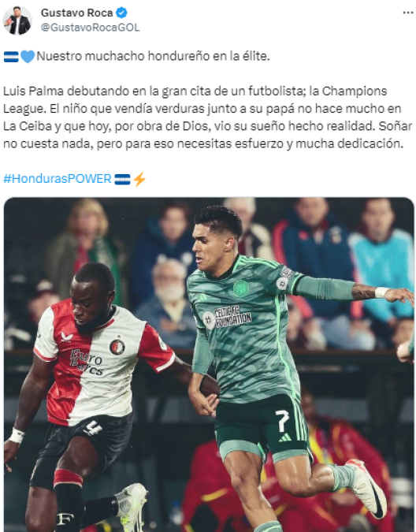Image resolution: width=416 pixels, height=532 pixels.
Task: Open the tweet's three-dot more menu
Action: 407,13
